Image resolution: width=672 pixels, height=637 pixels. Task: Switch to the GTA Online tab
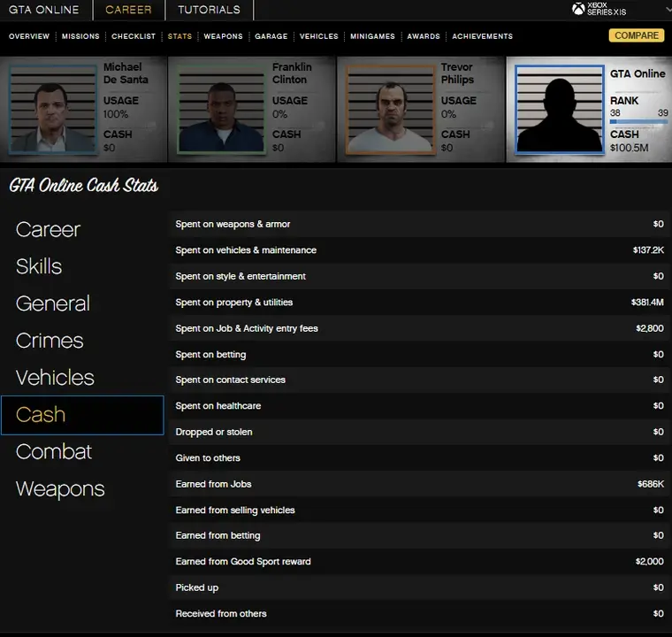[43, 10]
